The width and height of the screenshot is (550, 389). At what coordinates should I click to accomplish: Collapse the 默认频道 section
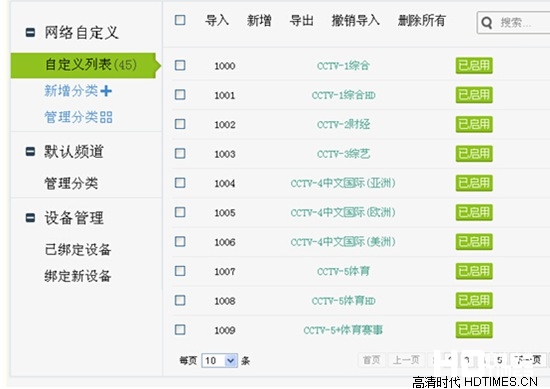coord(30,152)
